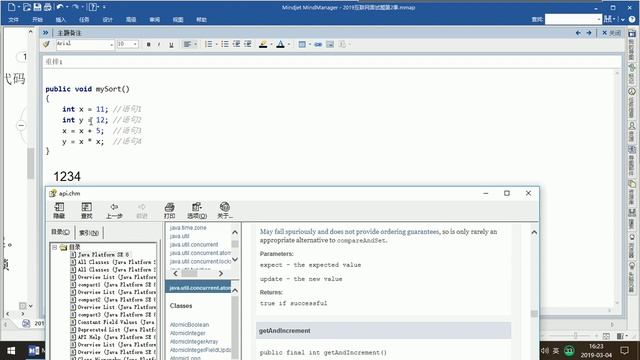Click the format painter brush in notes toolbar
This screenshot has width=640, height=360.
pyautogui.click(x=47, y=44)
